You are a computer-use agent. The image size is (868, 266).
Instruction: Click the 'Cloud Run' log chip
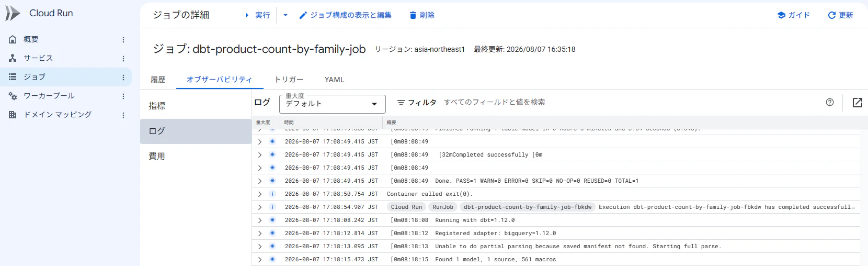[x=406, y=207]
